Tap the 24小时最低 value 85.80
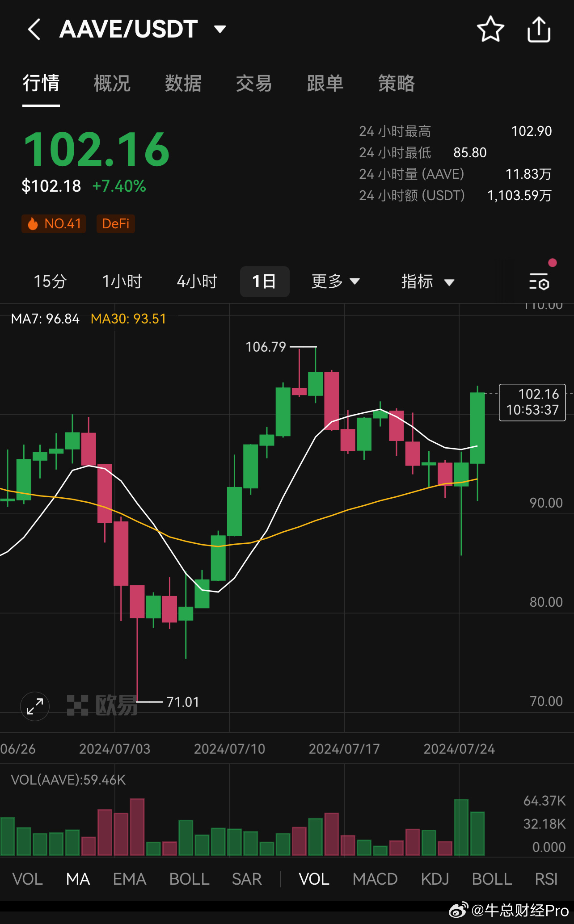Viewport: 574px width, 924px height. tap(470, 152)
